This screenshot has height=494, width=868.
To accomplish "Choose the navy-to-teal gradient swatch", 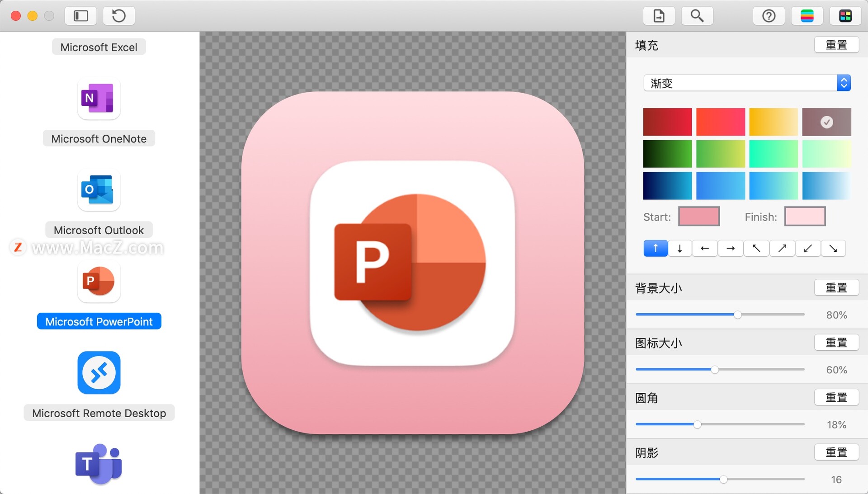I will (x=667, y=186).
